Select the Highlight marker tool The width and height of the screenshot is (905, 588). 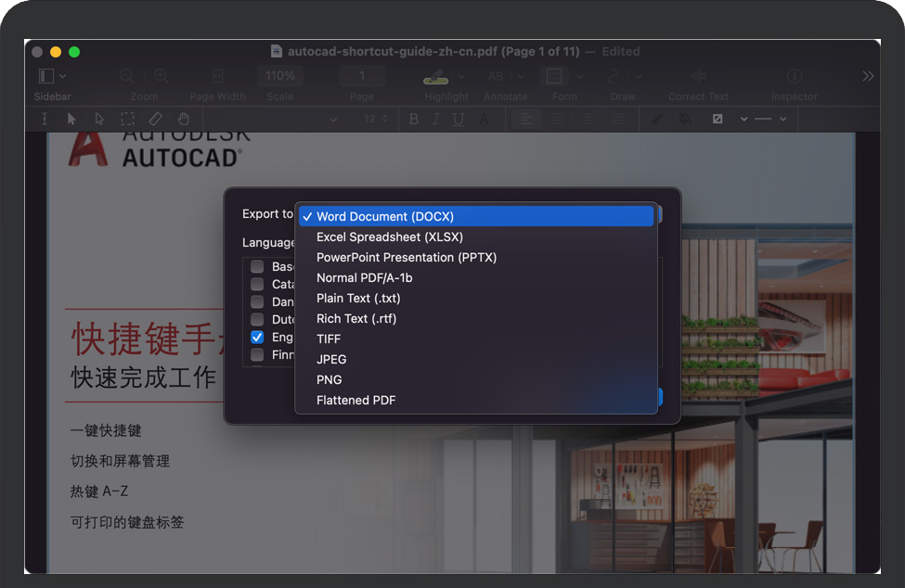tap(436, 76)
